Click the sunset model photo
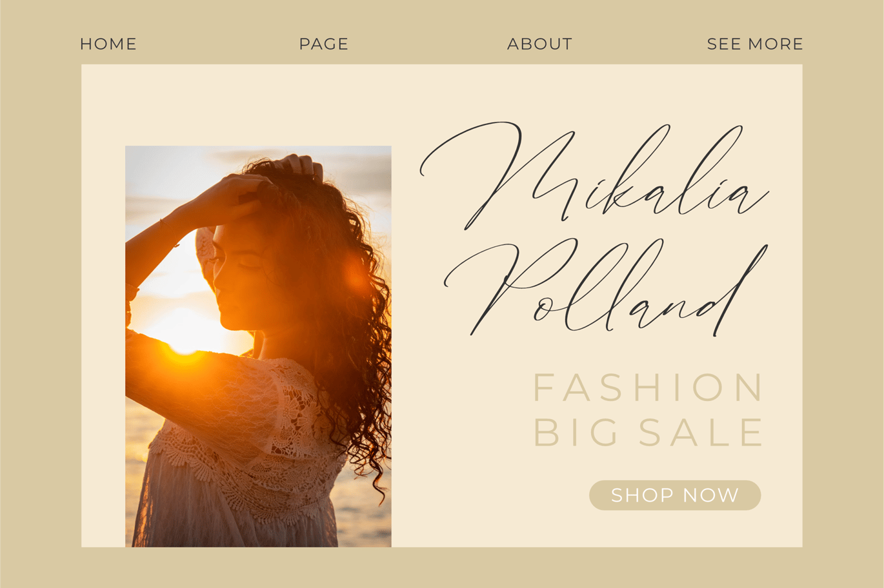This screenshot has width=884, height=588. 258,346
